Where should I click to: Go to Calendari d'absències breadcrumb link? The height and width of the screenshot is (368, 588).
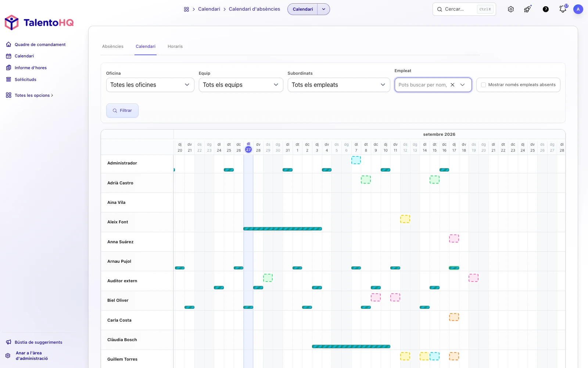click(254, 9)
